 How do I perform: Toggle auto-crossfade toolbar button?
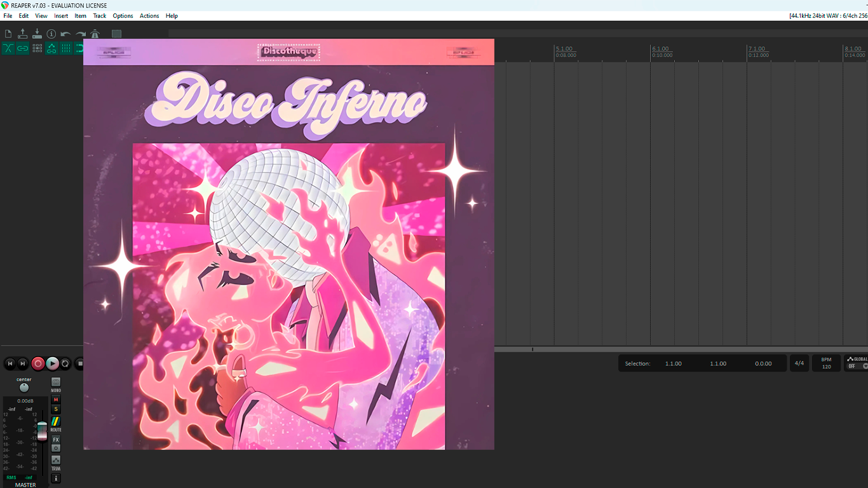click(8, 48)
